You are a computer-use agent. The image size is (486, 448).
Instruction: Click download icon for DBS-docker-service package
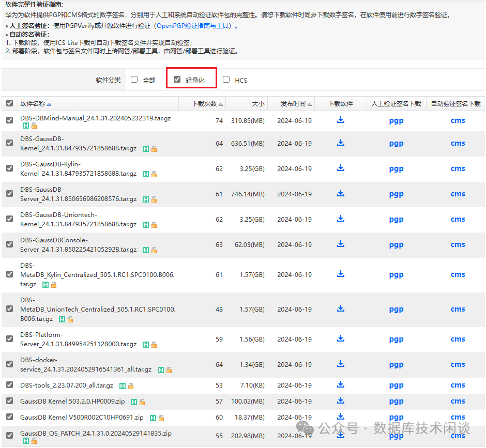point(341,364)
